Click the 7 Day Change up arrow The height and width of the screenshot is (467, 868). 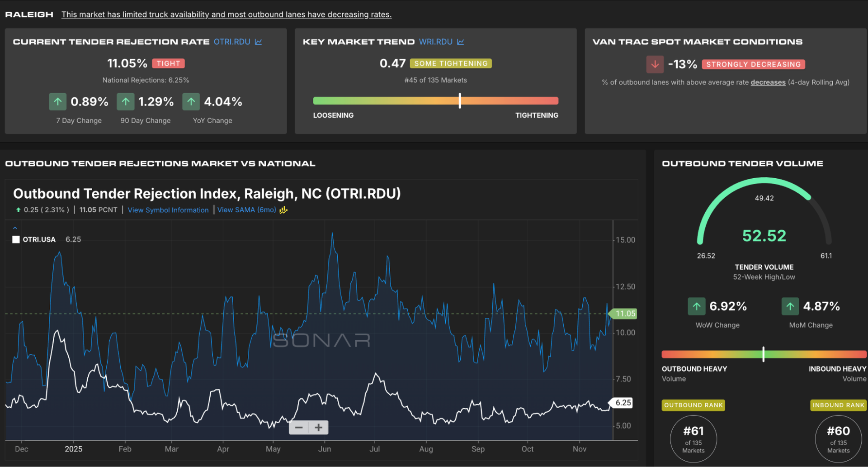pos(58,102)
